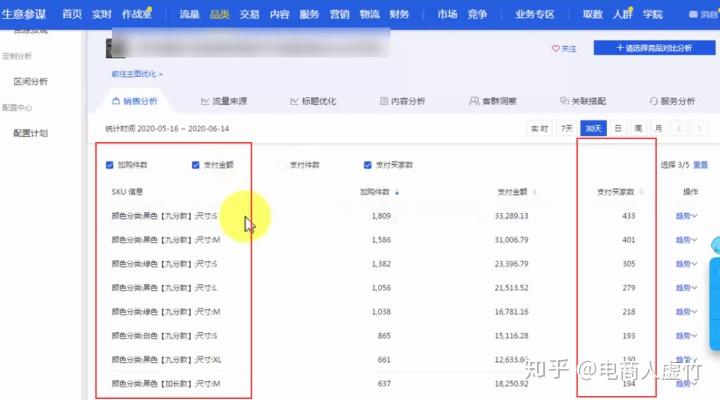Open 业务专区 in the top navigation

534,14
